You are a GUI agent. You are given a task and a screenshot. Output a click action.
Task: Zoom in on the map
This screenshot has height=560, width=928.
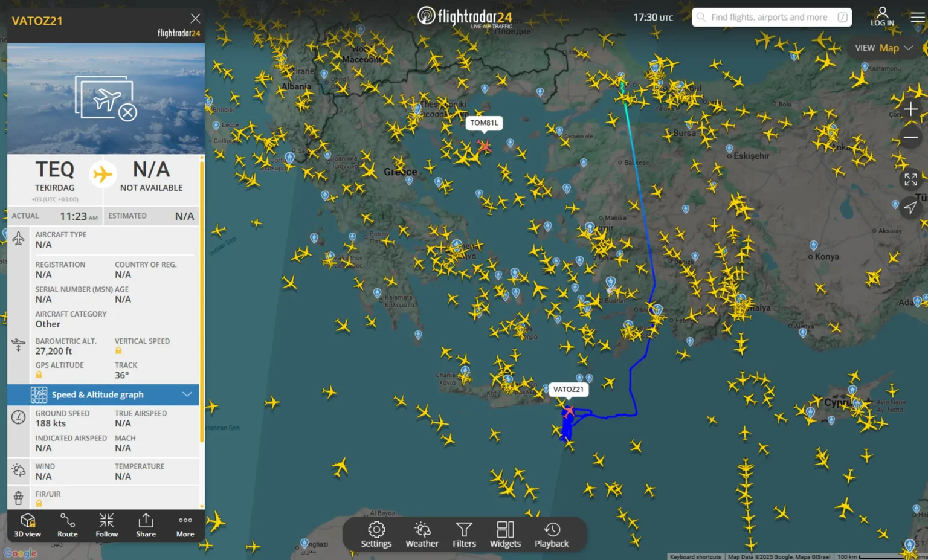(910, 109)
